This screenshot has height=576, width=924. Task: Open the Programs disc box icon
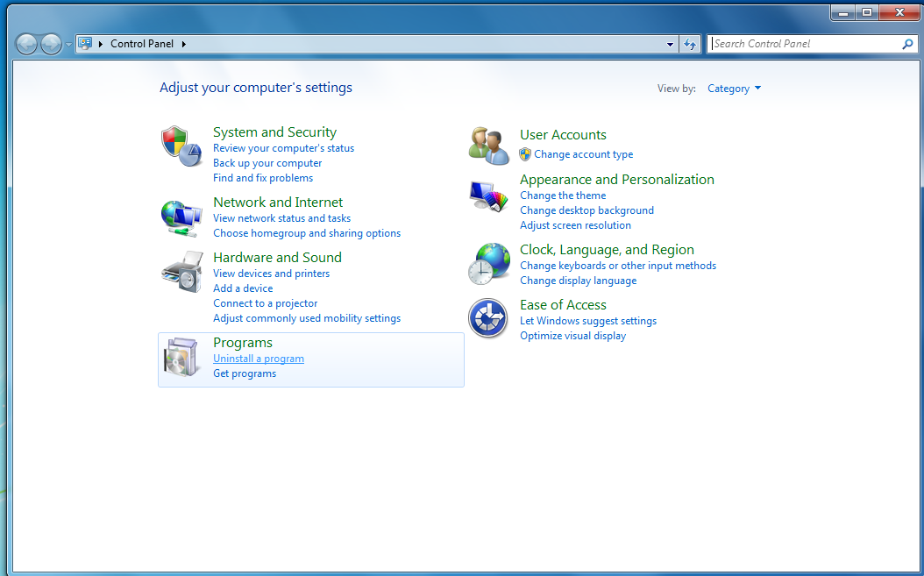[181, 358]
